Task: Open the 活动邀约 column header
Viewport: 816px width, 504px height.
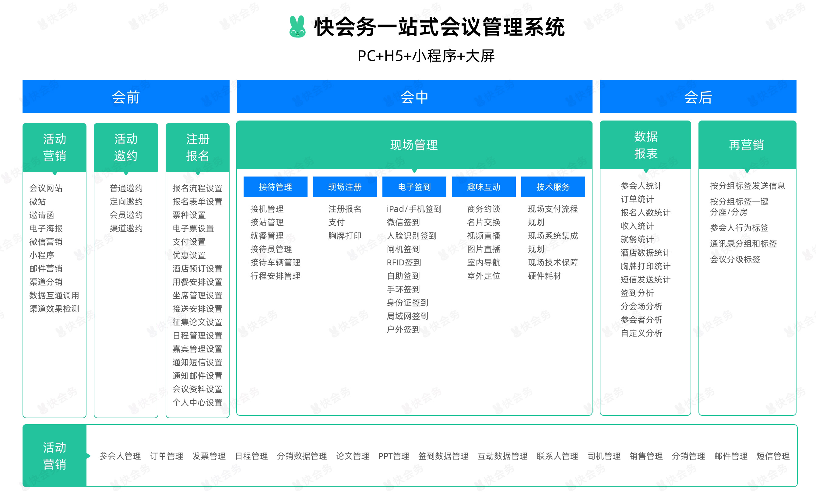Action: [x=126, y=147]
